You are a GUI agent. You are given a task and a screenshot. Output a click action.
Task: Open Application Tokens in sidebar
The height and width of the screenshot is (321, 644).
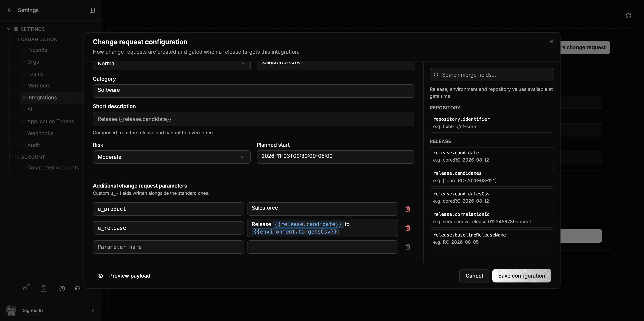[50, 121]
